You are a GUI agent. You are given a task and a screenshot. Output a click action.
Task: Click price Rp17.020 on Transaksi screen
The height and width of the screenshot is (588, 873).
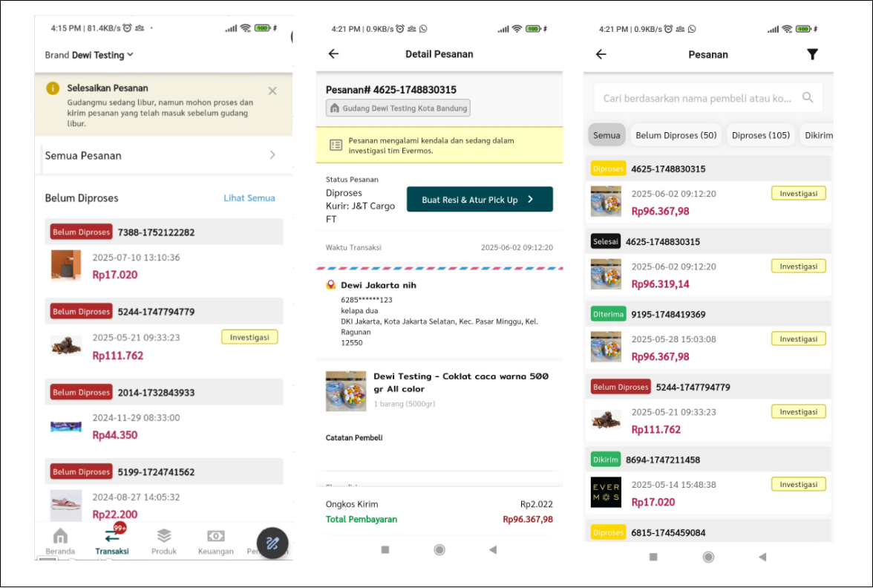click(114, 275)
